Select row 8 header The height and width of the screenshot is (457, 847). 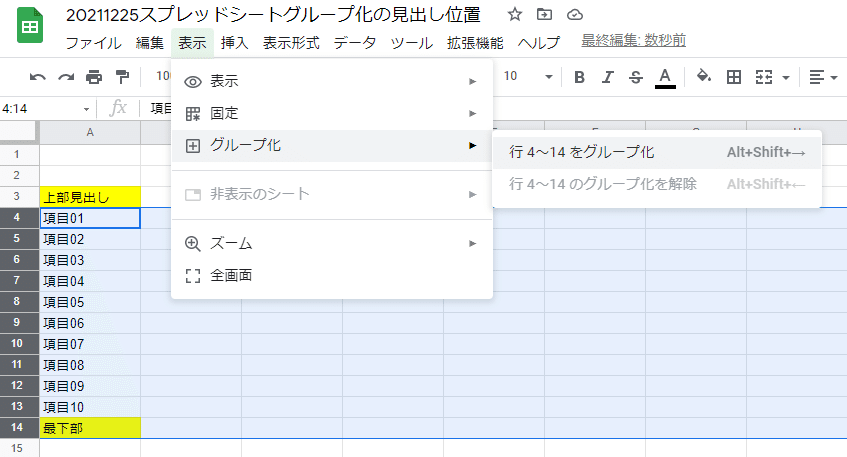click(18, 302)
